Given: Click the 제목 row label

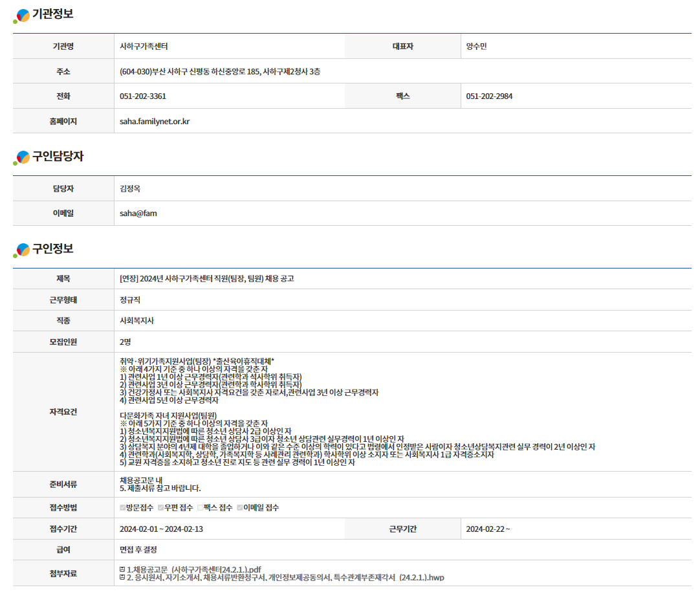Looking at the screenshot, I should click(63, 279).
